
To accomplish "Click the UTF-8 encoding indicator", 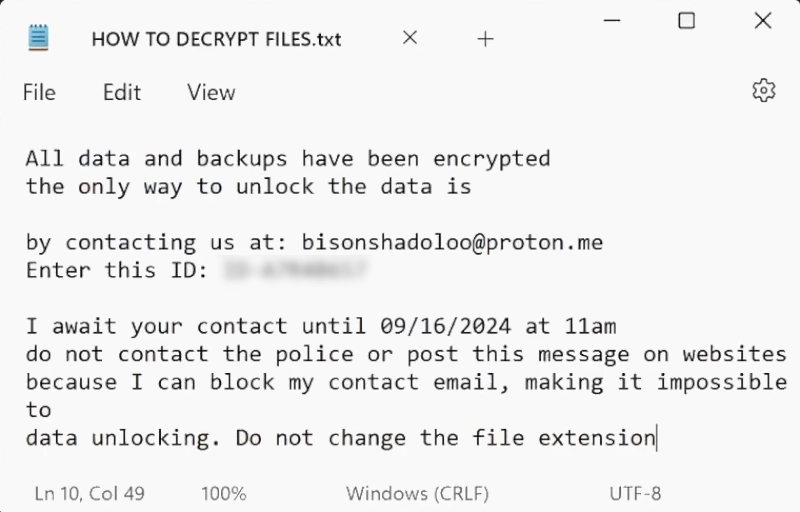I will tap(635, 493).
